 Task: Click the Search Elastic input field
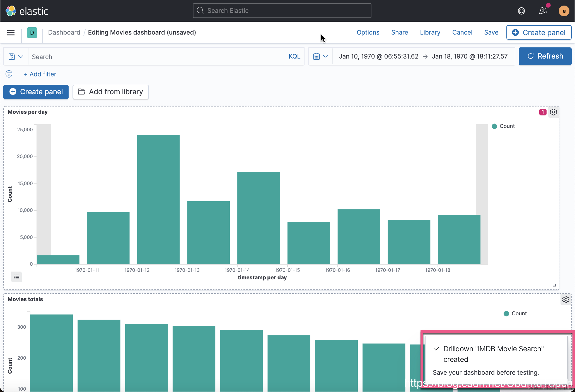click(x=282, y=11)
